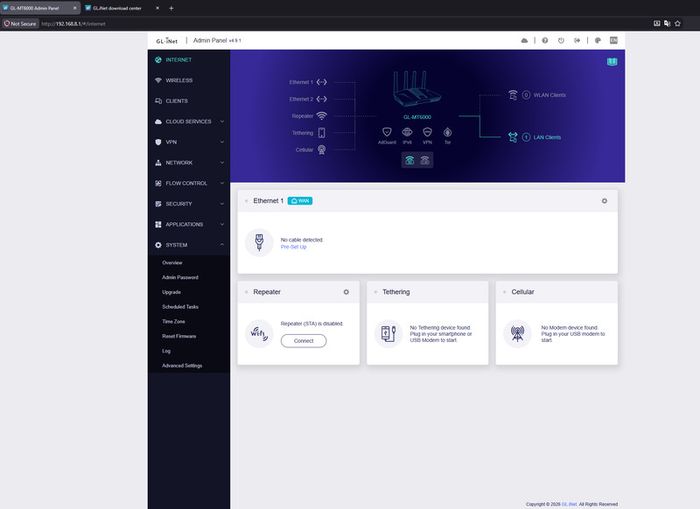The height and width of the screenshot is (509, 700).
Task: Open Ethernet 1 settings gear
Action: click(x=604, y=201)
